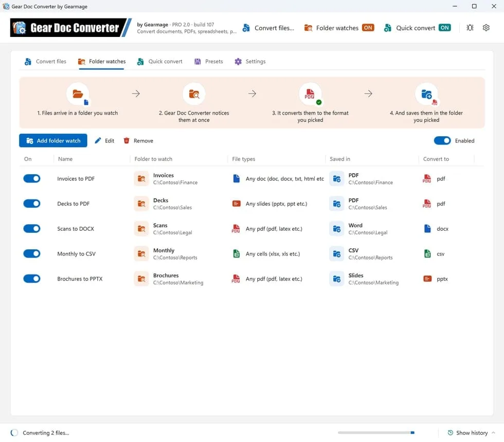The height and width of the screenshot is (442, 504).
Task: Click the converting spinner icon in status bar
Action: (14, 433)
